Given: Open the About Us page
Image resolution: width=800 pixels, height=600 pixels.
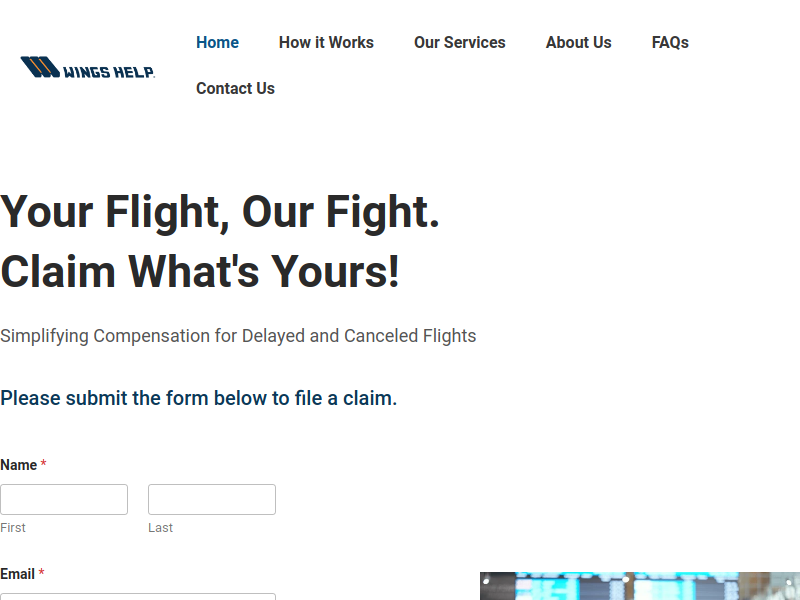Looking at the screenshot, I should coord(579,42).
